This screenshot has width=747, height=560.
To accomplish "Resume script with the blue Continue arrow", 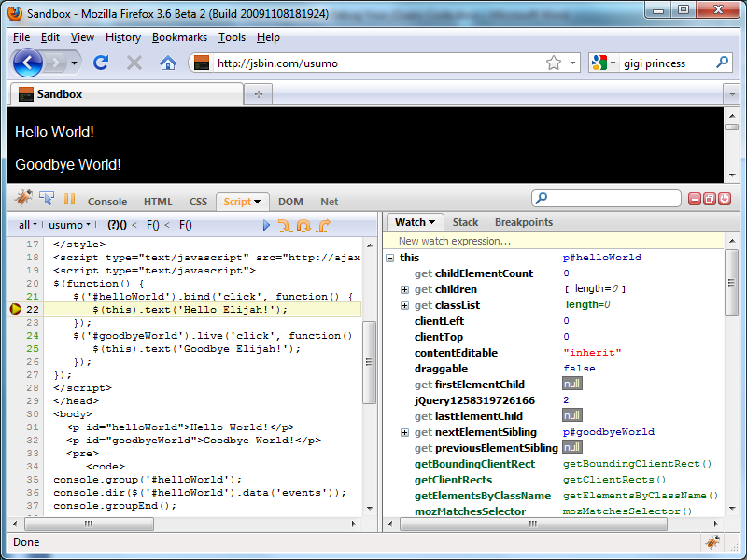I will click(x=266, y=225).
